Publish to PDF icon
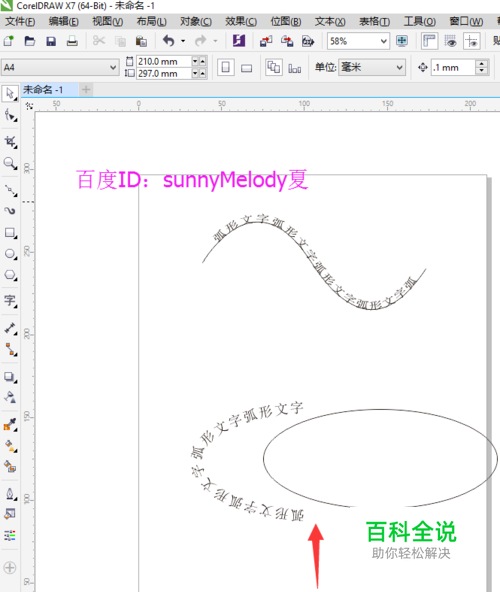 [x=308, y=41]
